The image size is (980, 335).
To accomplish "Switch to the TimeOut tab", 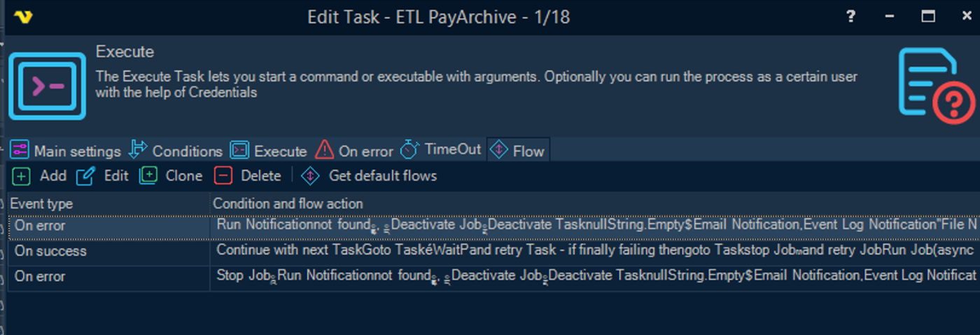I will (442, 150).
